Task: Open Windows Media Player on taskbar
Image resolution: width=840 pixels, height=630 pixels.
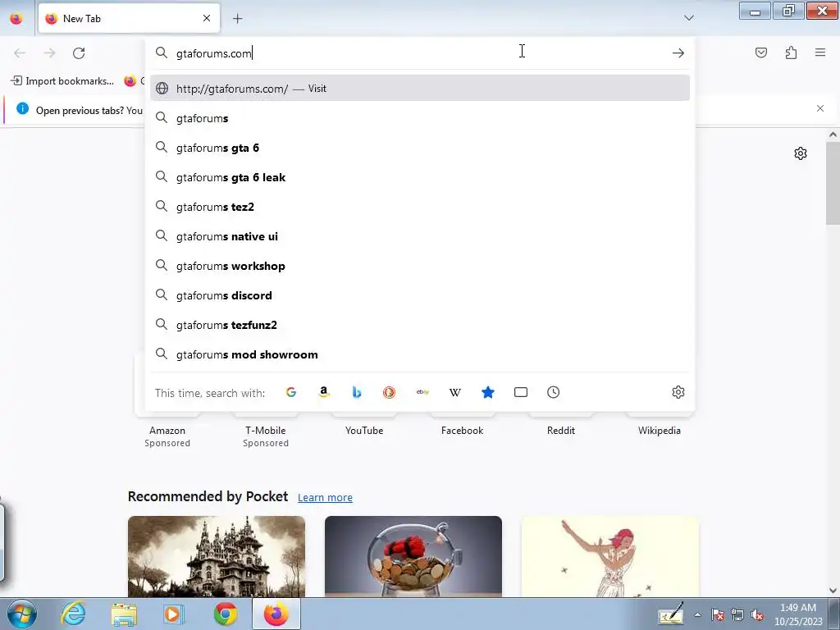Action: click(173, 614)
